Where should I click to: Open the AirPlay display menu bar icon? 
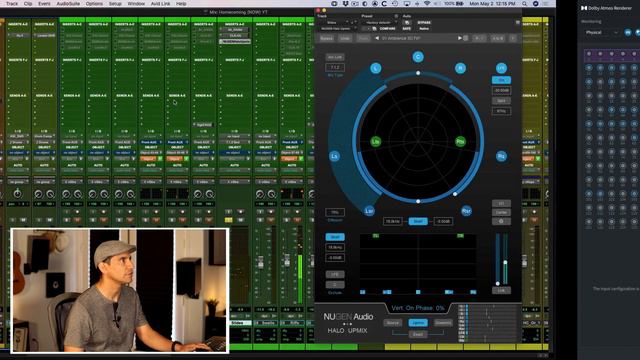(x=407, y=3)
